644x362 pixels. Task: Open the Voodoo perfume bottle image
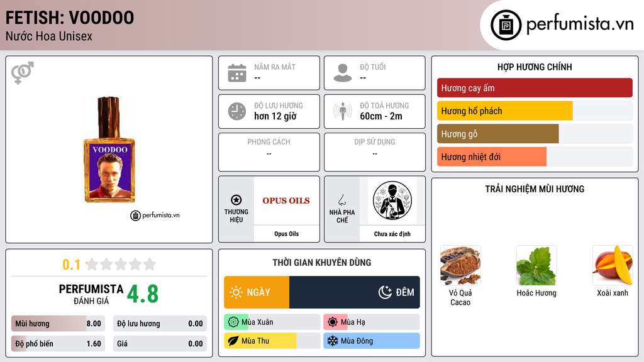[x=109, y=150]
